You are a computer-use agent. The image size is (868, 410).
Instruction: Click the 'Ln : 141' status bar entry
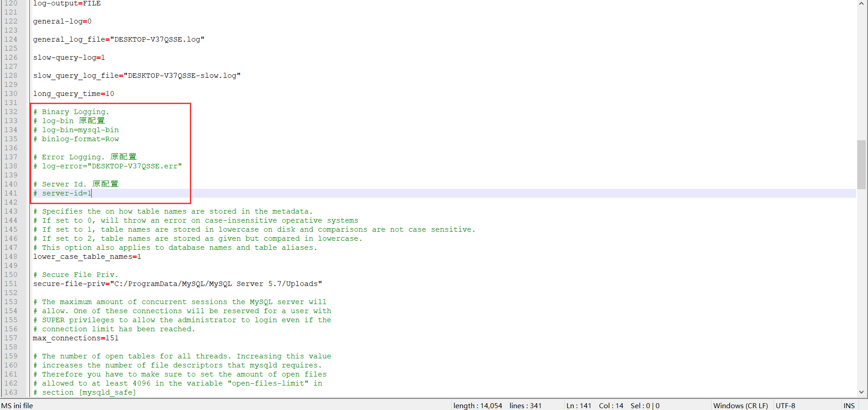click(x=579, y=405)
